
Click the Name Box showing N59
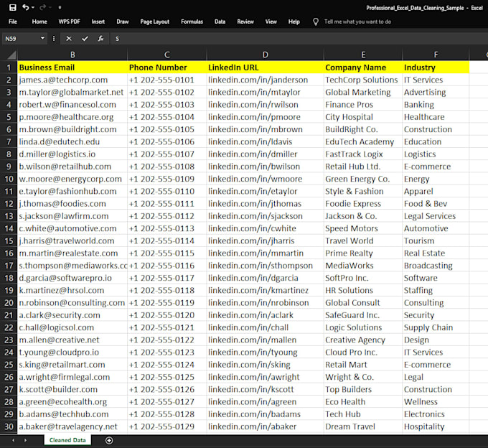(x=21, y=39)
